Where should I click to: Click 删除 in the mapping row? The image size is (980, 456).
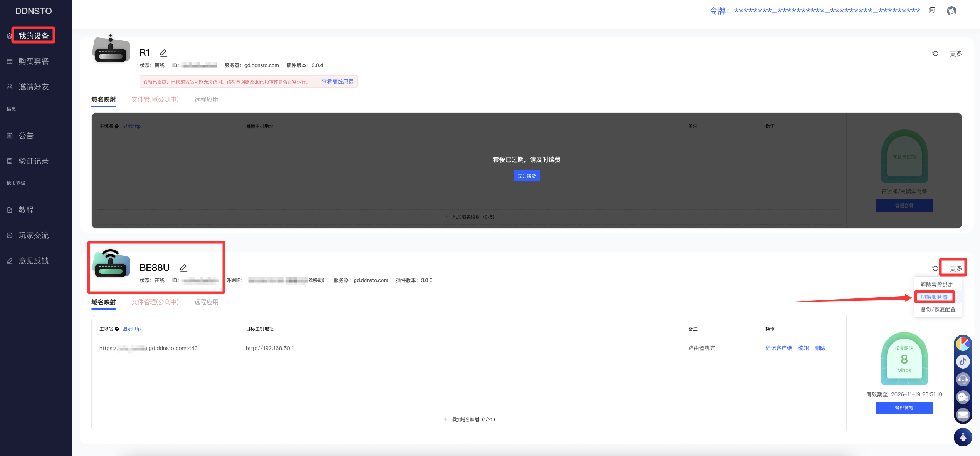(x=820, y=348)
